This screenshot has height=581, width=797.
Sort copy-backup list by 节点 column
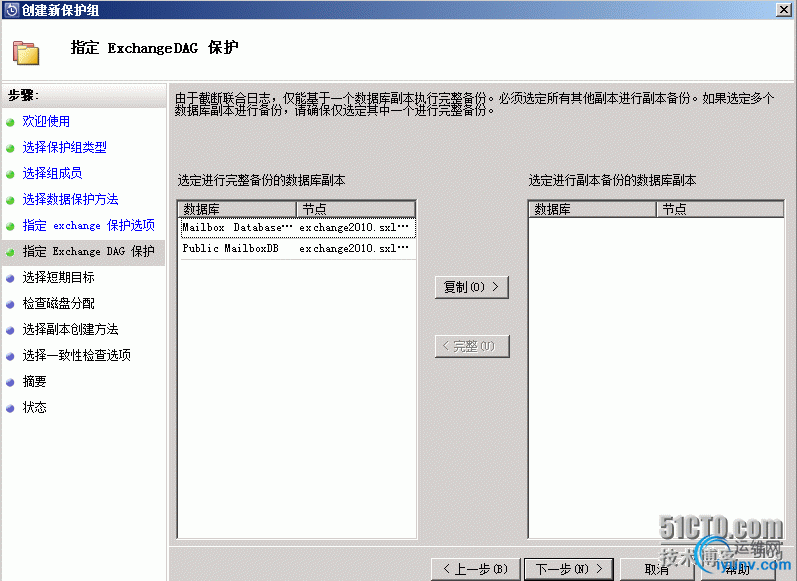point(720,209)
